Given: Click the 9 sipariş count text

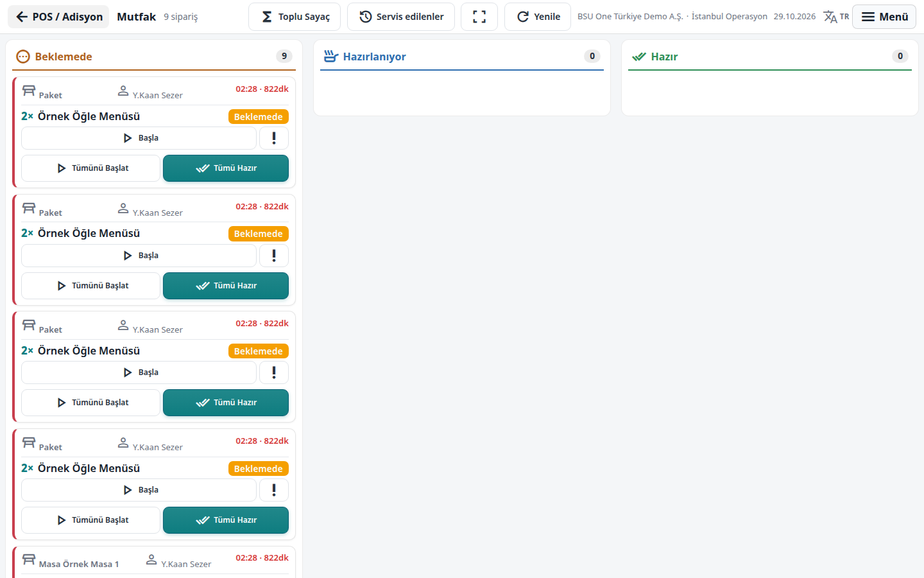Looking at the screenshot, I should click(x=181, y=17).
